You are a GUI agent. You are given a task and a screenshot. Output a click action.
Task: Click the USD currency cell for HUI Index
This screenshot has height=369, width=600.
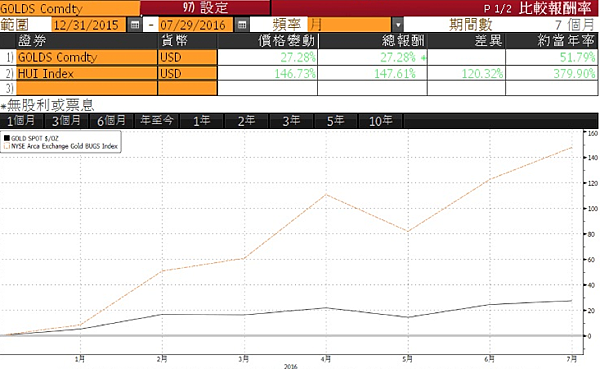(188, 73)
